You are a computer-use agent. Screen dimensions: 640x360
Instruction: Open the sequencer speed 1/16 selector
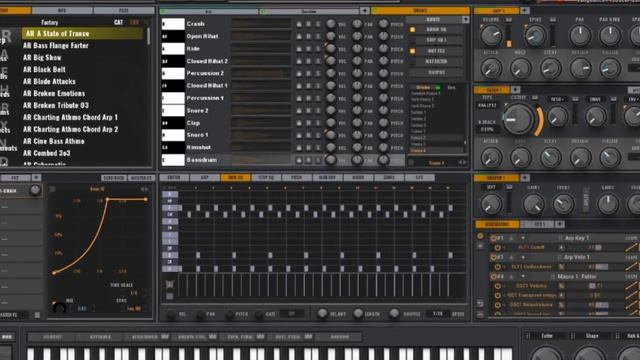[x=438, y=314]
